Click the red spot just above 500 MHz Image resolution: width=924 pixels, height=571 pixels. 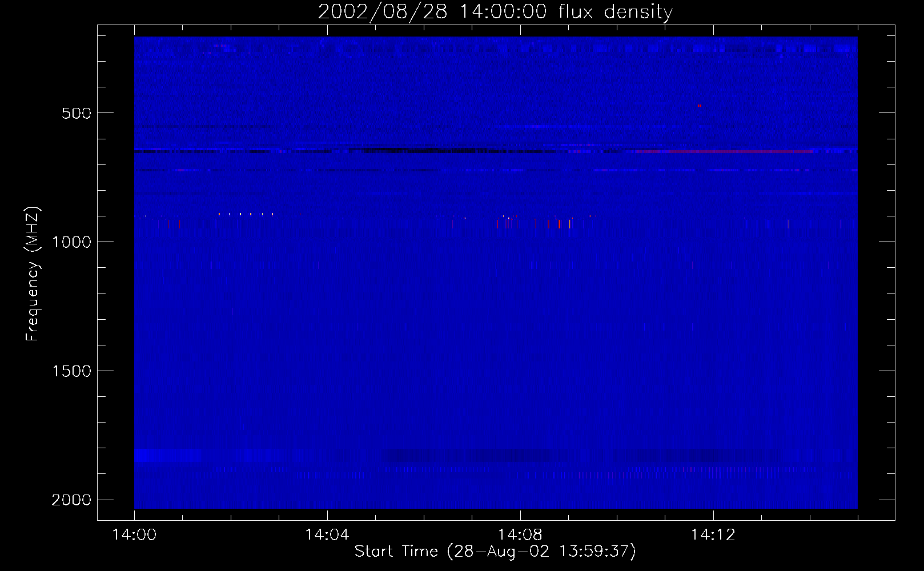pos(699,106)
